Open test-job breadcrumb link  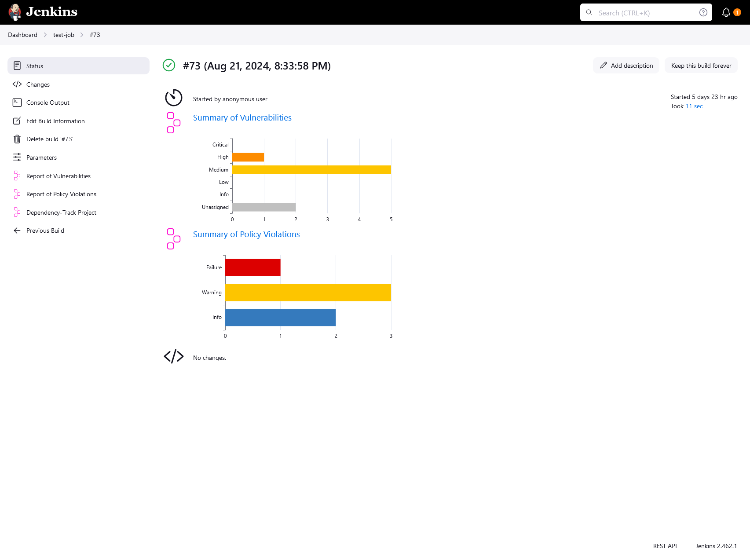pos(64,35)
